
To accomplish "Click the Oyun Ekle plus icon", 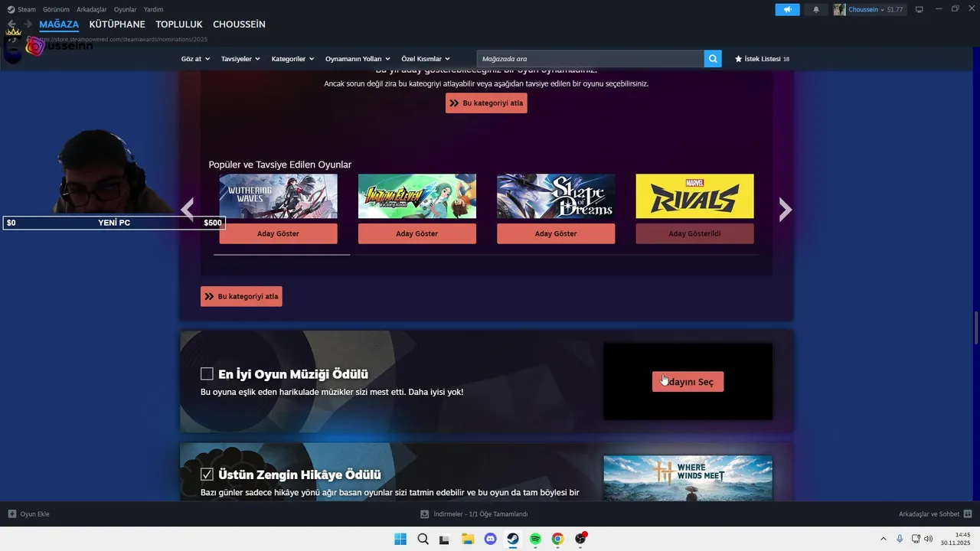I will (12, 514).
